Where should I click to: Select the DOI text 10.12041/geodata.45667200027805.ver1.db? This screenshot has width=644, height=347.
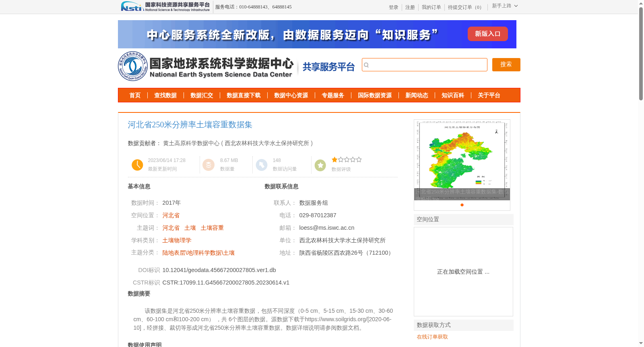[219, 270]
